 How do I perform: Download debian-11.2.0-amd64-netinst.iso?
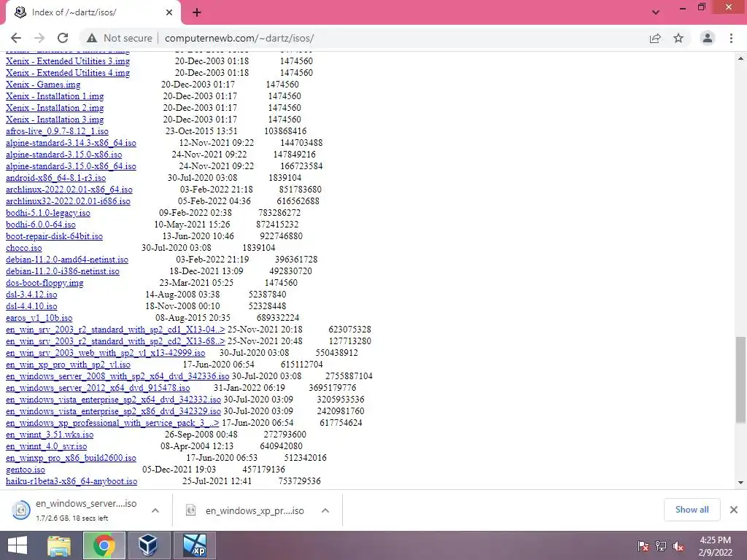point(67,260)
